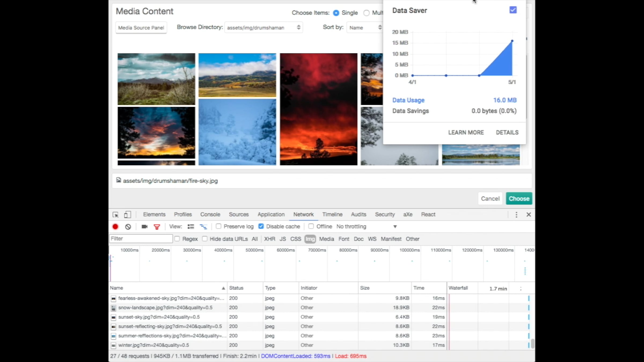Toggle the waterfall overview view icon
This screenshot has width=644, height=362.
203,227
